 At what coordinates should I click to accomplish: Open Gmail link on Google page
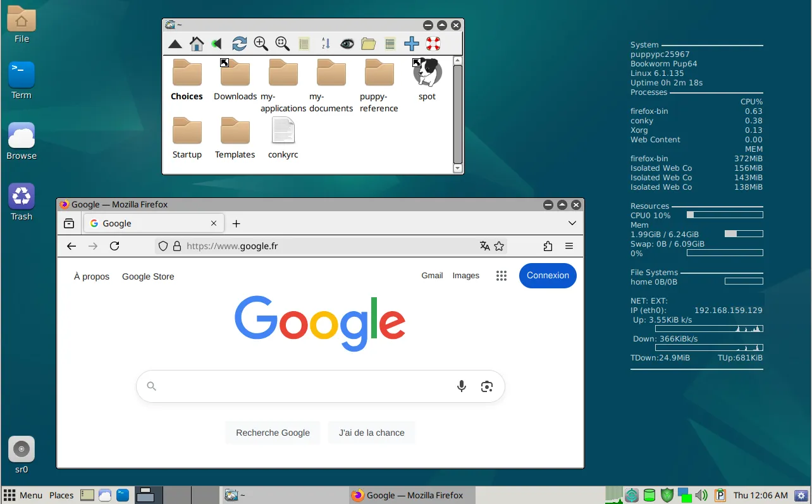coord(433,276)
